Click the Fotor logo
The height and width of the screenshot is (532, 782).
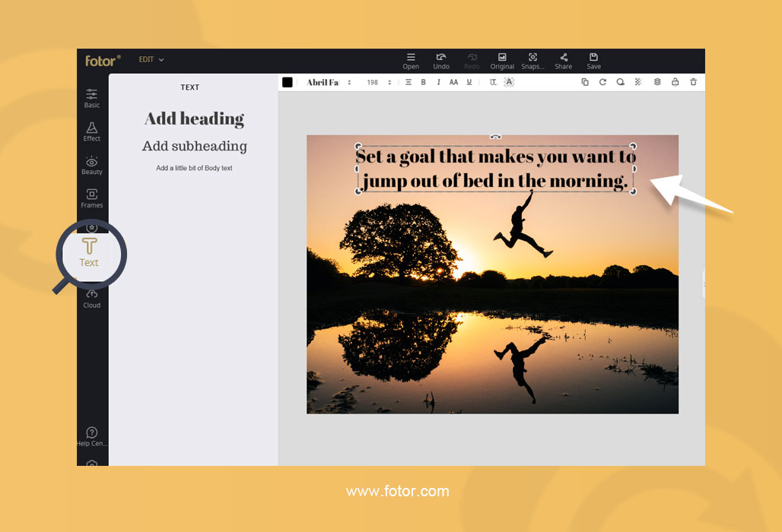point(102,61)
